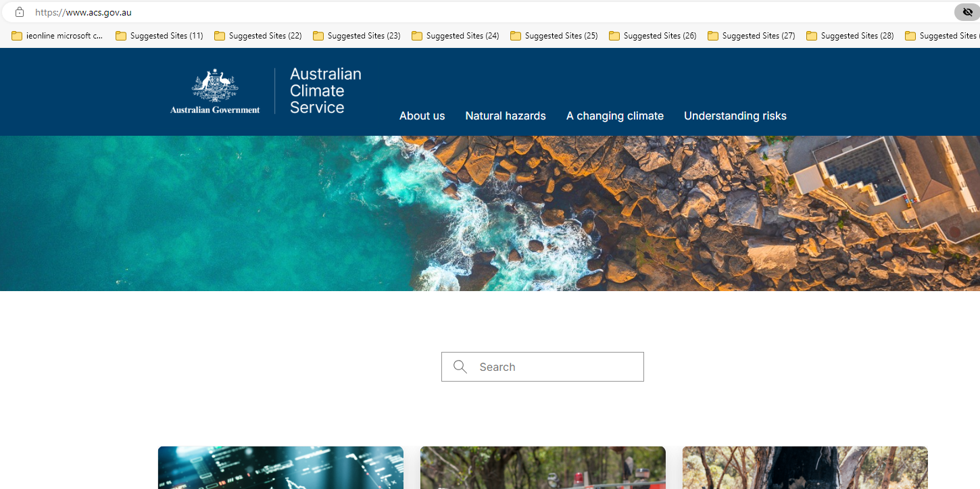Click the folder icon for Suggested Sites (26)
Viewport: 980px width, 489px height.
pyautogui.click(x=614, y=35)
